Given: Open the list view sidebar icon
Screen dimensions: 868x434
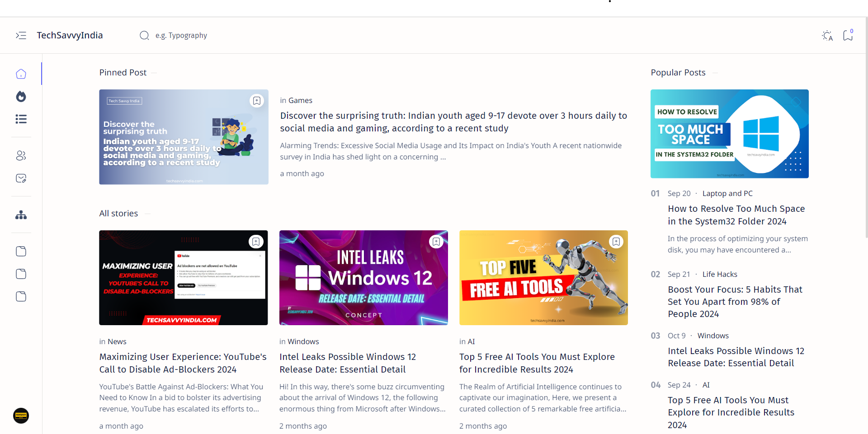Looking at the screenshot, I should tap(21, 119).
